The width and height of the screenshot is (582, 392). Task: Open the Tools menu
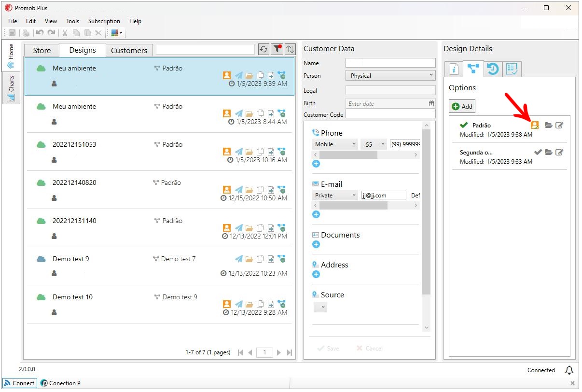point(73,21)
